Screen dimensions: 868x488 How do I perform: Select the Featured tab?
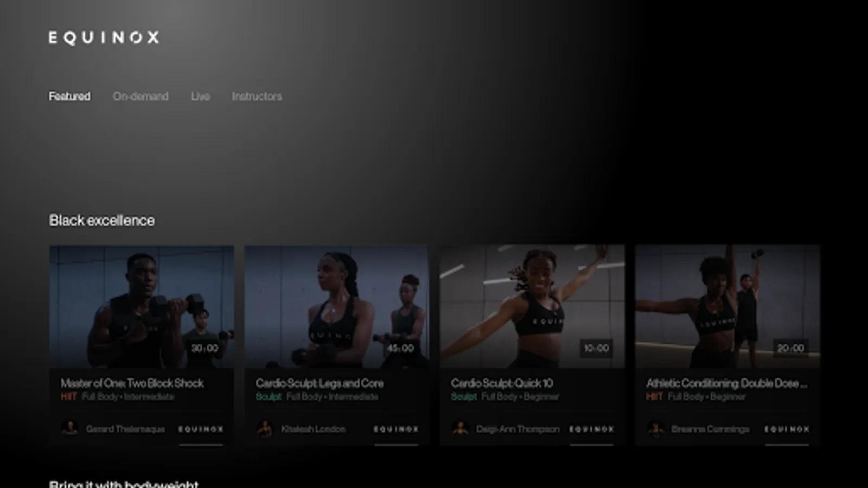click(69, 96)
